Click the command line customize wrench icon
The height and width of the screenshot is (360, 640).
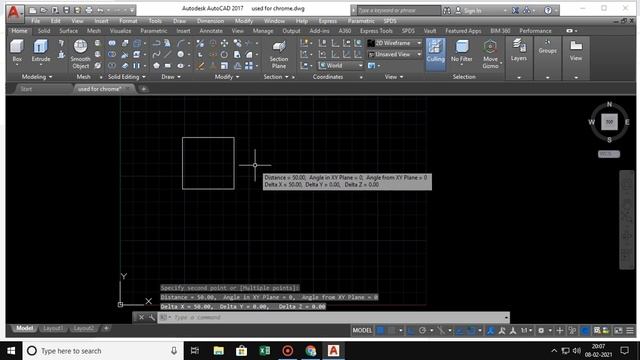pyautogui.click(x=151, y=317)
